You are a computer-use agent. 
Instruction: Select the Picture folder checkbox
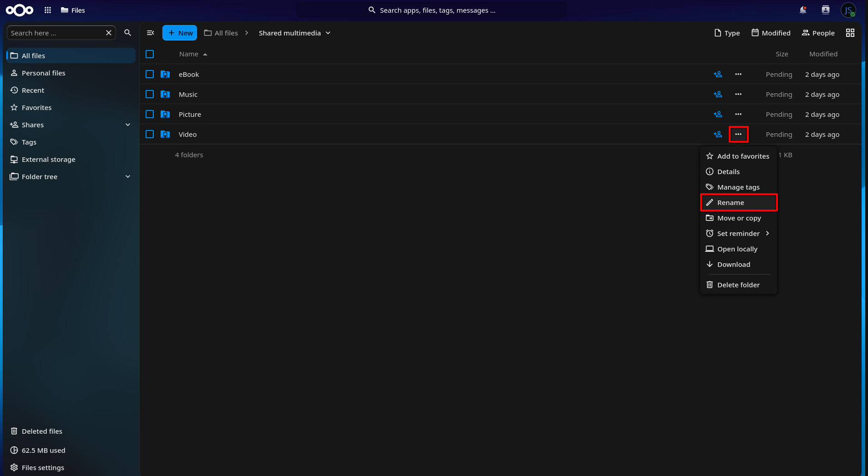click(x=150, y=114)
